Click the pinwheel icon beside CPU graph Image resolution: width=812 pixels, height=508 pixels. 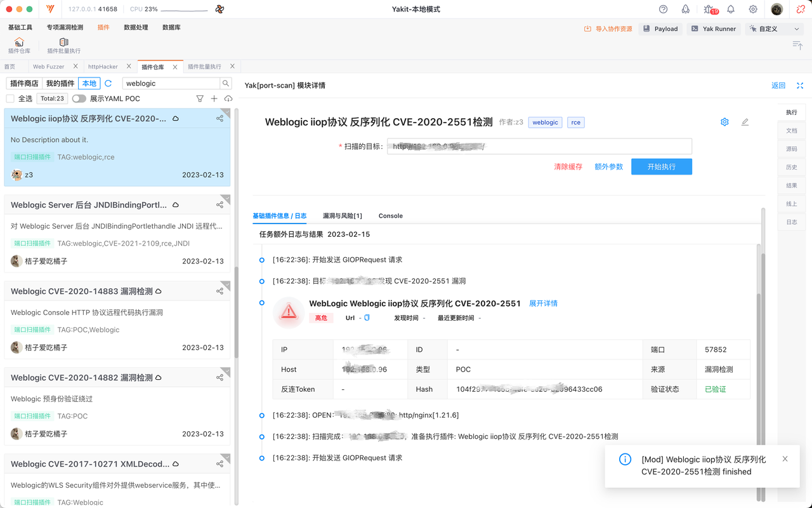coord(220,10)
